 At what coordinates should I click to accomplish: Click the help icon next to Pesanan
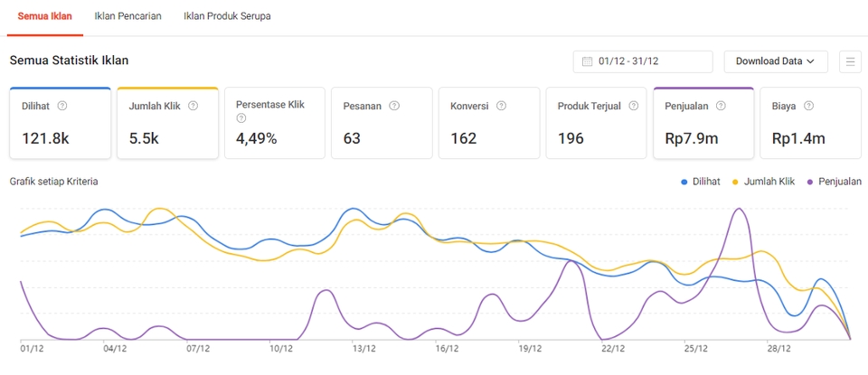[x=394, y=106]
